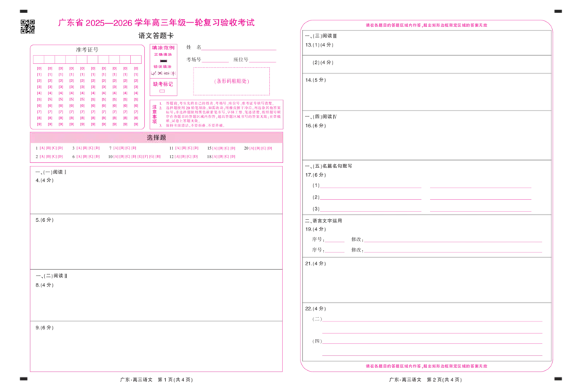Click the bottom answer box on the left page
The height and width of the screenshot is (392, 582).
point(156,345)
